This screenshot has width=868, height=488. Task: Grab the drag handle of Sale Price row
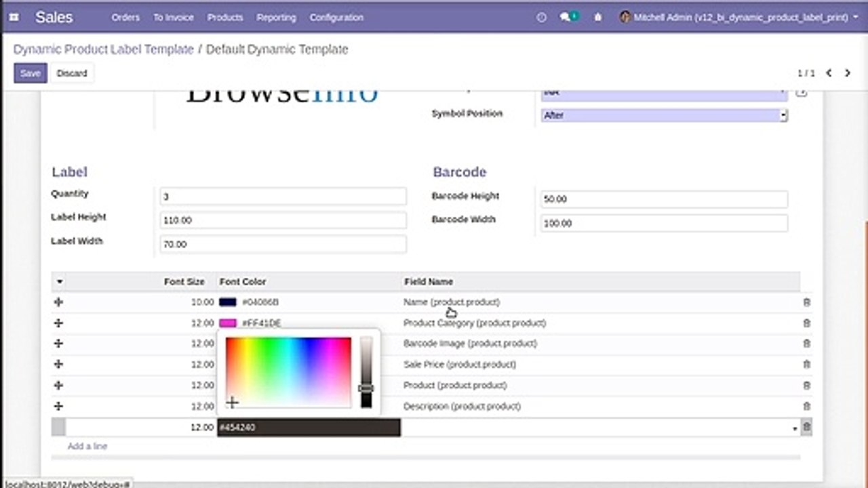(x=58, y=365)
